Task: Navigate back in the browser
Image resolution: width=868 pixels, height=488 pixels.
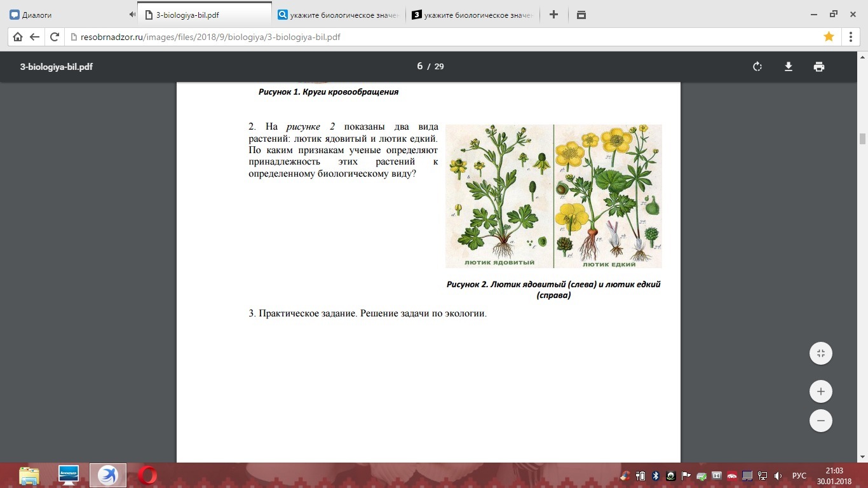Action: [35, 37]
